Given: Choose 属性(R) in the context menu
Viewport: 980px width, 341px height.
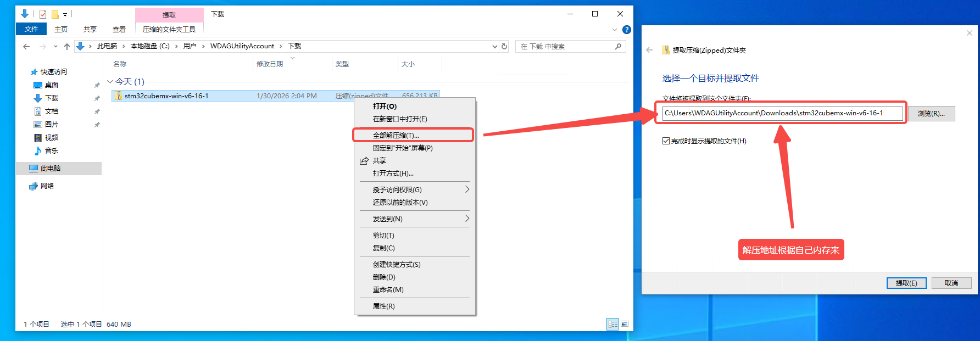Looking at the screenshot, I should [384, 306].
